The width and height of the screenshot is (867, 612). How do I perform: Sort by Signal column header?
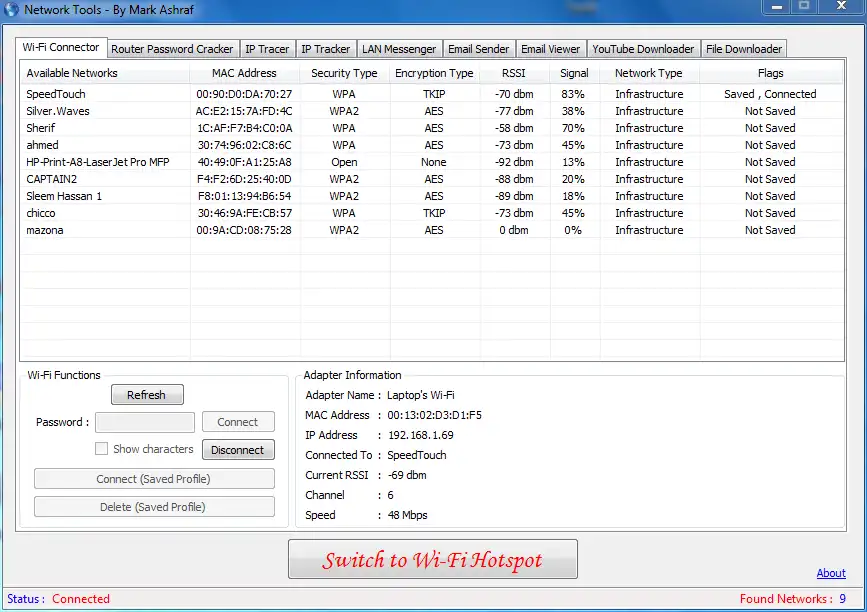click(x=574, y=73)
